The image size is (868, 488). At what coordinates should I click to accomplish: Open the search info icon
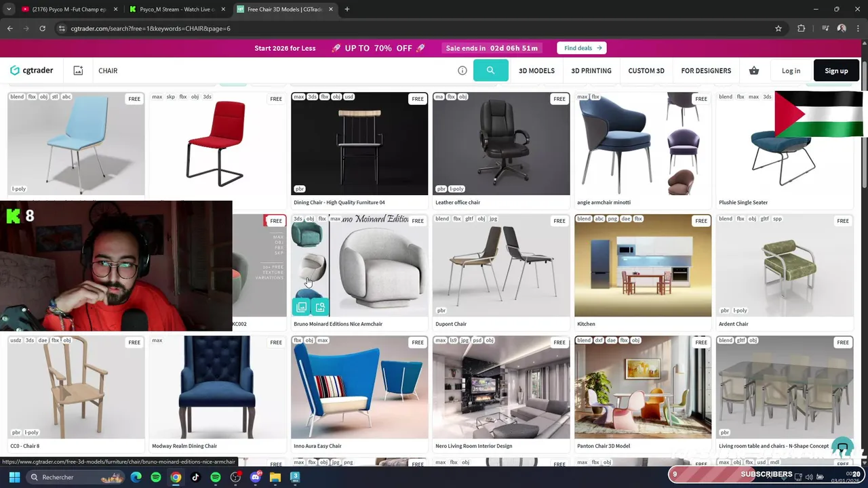[462, 70]
